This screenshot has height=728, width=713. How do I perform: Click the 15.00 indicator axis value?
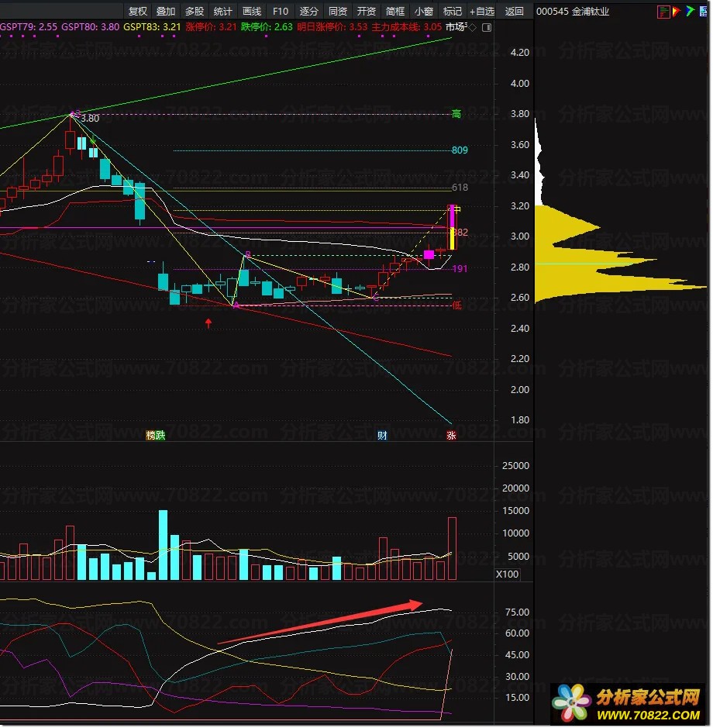coord(517,697)
